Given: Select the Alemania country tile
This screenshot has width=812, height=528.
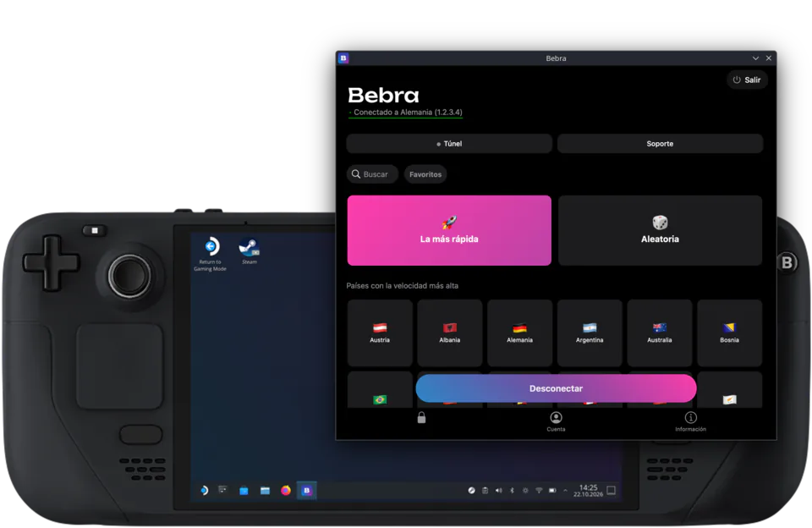Looking at the screenshot, I should pos(519,333).
